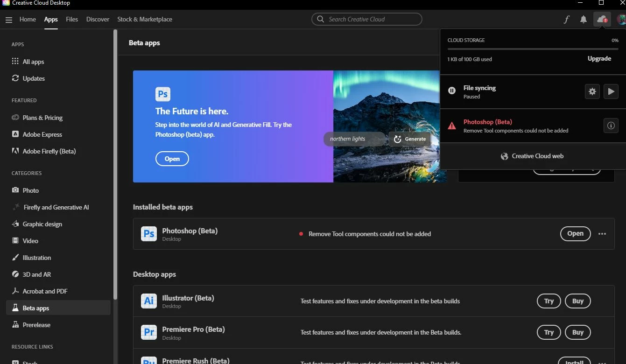Click the sidebar vertical scrollbar
626x364 pixels.
[x=115, y=164]
